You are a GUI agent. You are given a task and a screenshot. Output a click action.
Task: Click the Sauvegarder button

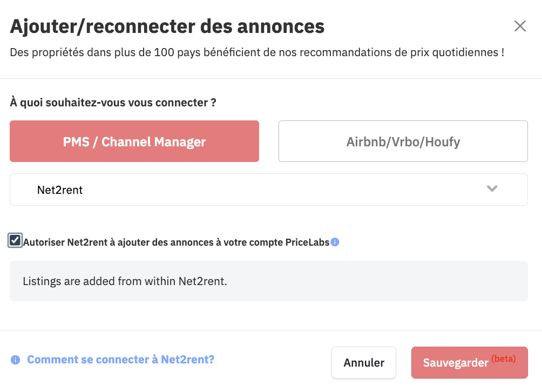tap(470, 363)
